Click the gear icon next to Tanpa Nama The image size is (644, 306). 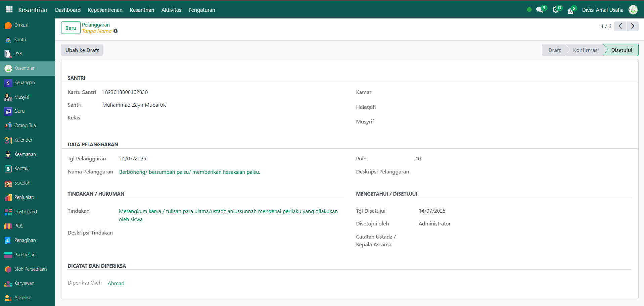tap(116, 31)
